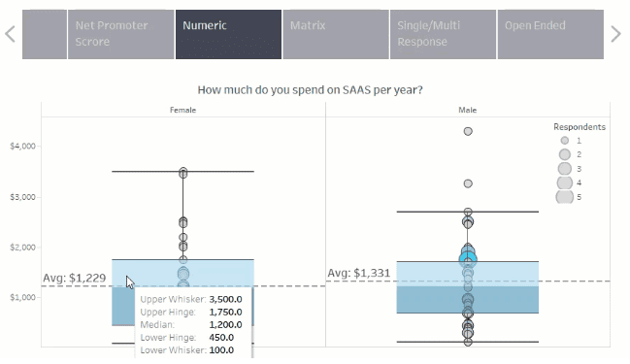This screenshot has height=364, width=630.
Task: Switch to the Matrix tab
Action: 336,35
